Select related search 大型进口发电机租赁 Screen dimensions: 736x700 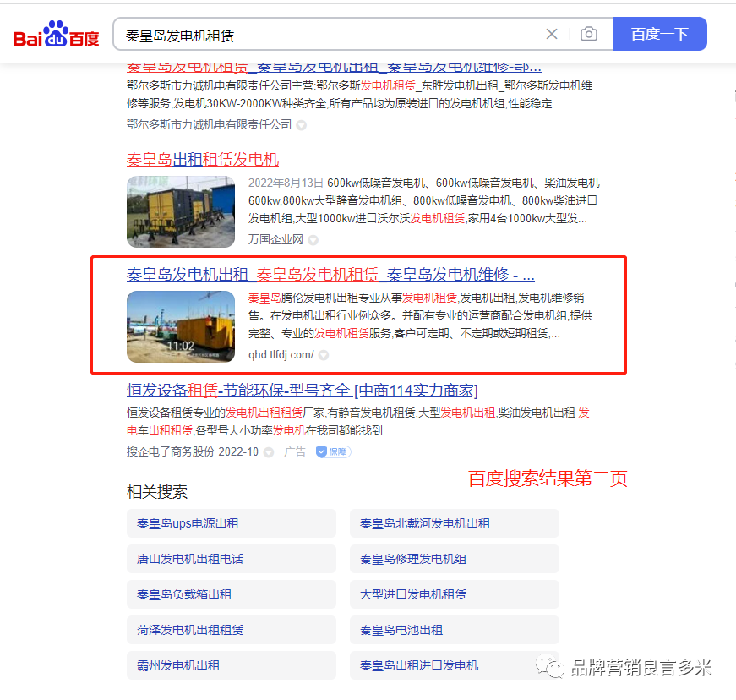pos(455,594)
